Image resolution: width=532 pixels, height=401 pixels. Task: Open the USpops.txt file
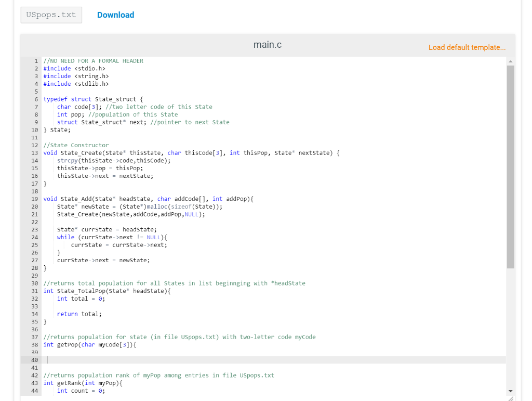(x=51, y=15)
